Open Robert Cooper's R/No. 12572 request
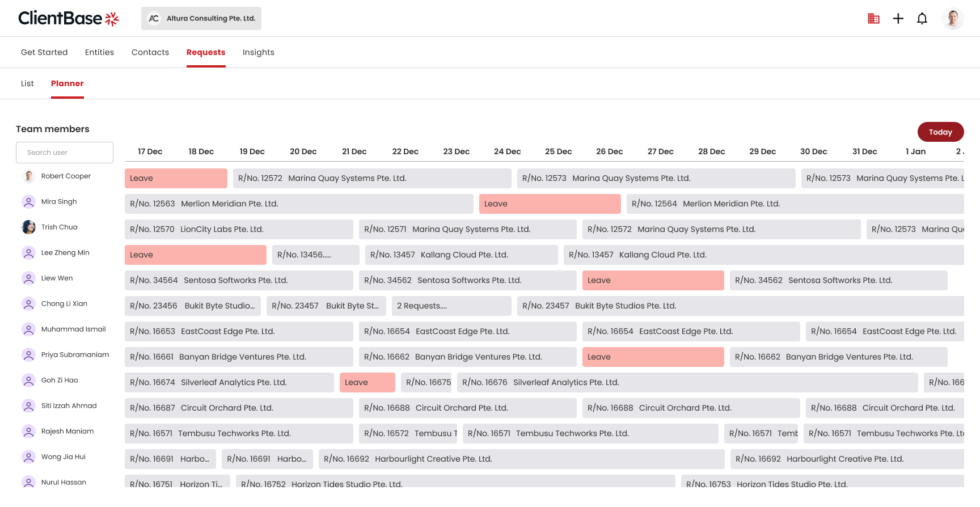 [372, 178]
